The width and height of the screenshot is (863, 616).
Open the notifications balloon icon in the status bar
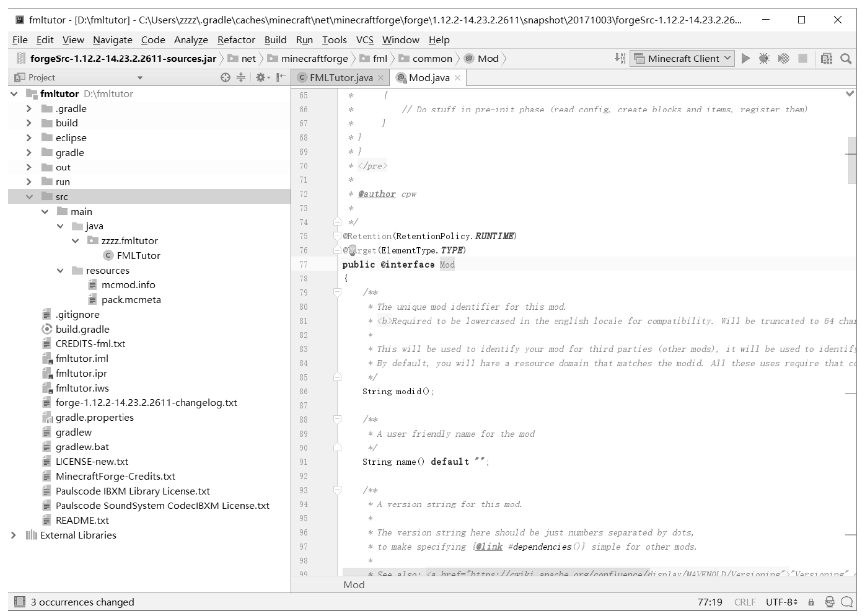coord(847,602)
